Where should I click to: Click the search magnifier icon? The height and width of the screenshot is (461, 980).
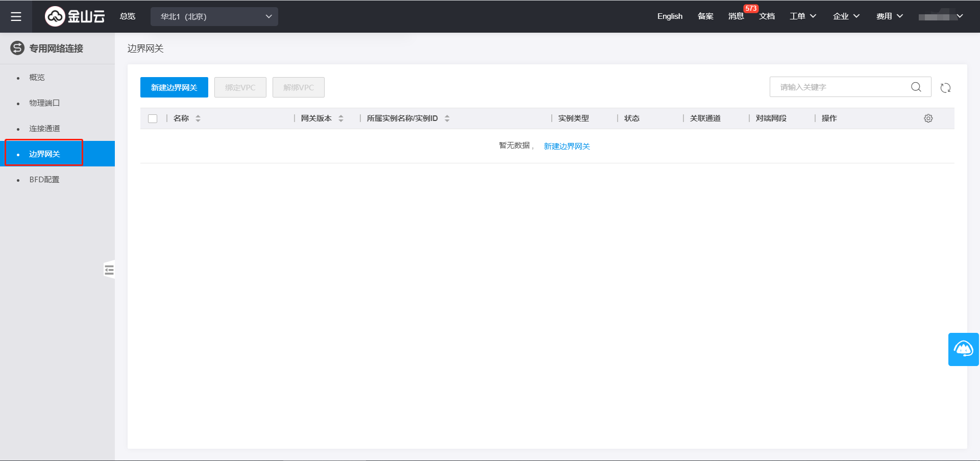916,87
